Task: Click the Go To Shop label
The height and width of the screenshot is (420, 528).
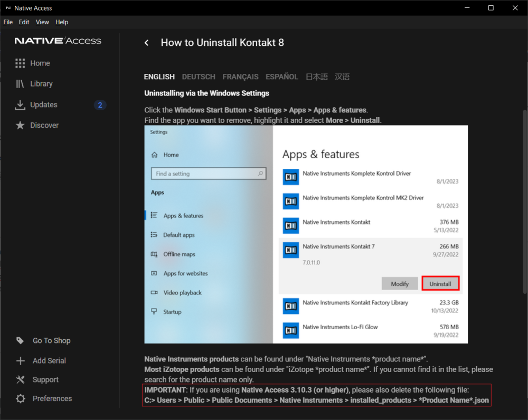Action: pyautogui.click(x=52, y=340)
